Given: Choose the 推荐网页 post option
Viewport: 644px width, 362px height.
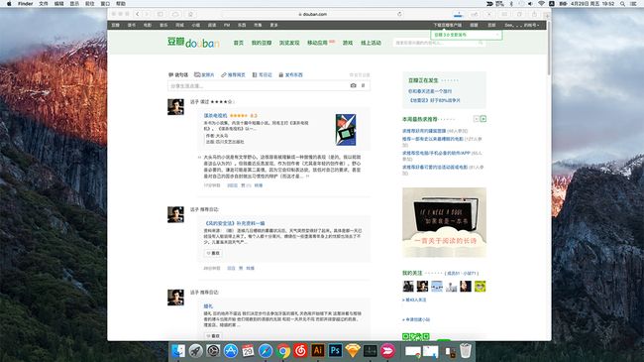Looking at the screenshot, I should [233, 74].
